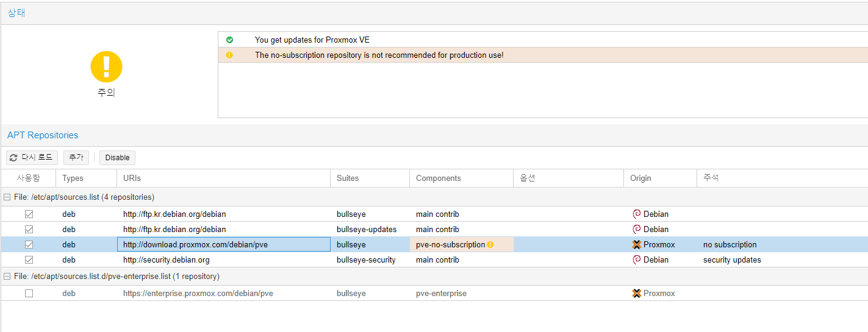The height and width of the screenshot is (332, 868).
Task: Click the large yellow warning status icon
Action: [x=106, y=67]
